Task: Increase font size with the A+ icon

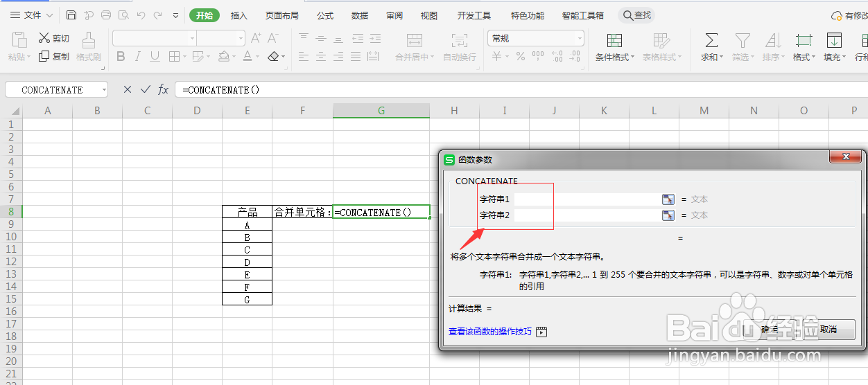Action: pos(256,38)
